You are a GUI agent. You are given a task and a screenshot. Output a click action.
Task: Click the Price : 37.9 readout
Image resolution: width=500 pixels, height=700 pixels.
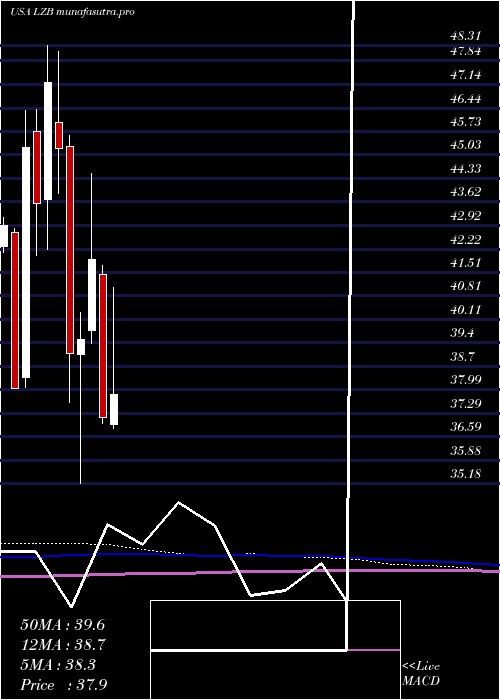(63, 685)
